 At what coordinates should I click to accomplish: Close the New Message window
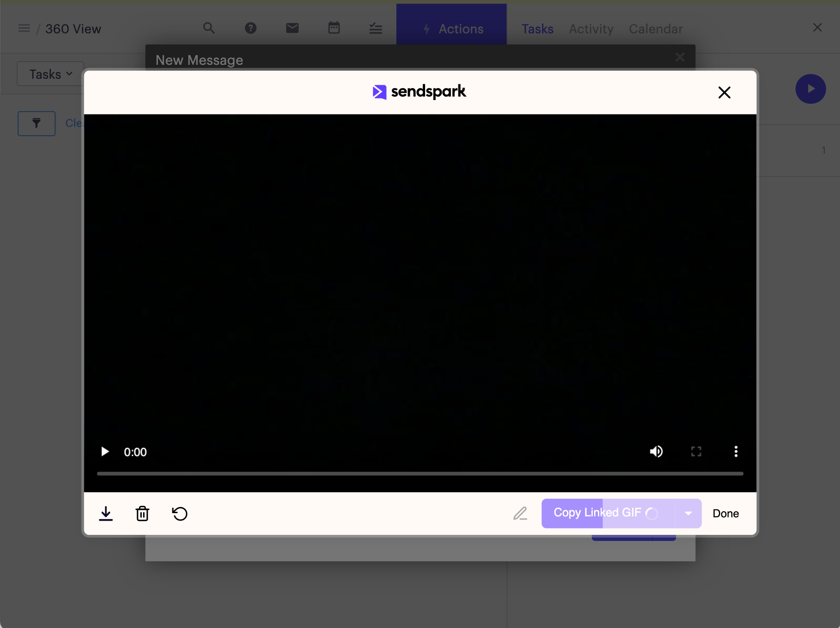click(680, 57)
